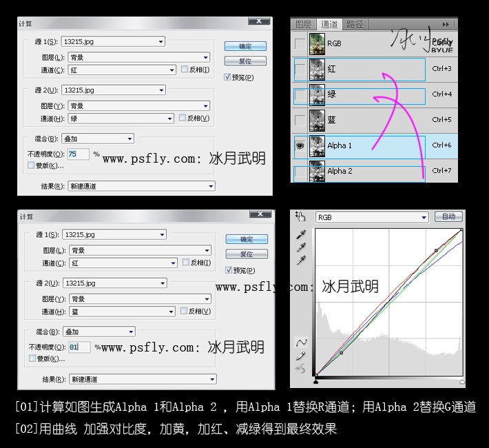Open 混合(B) blend mode dropdown in top dialog

coord(98,139)
